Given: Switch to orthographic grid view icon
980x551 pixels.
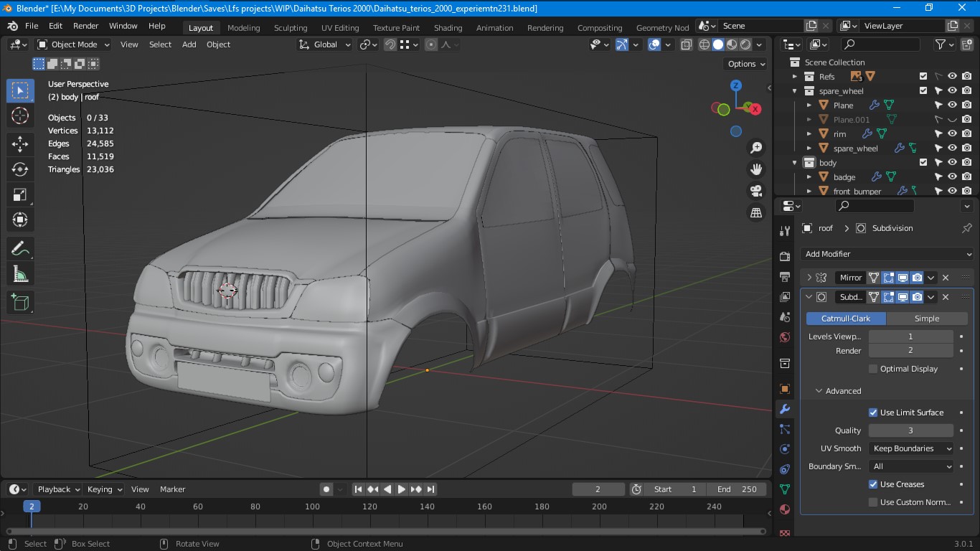Looking at the screenshot, I should pos(755,212).
